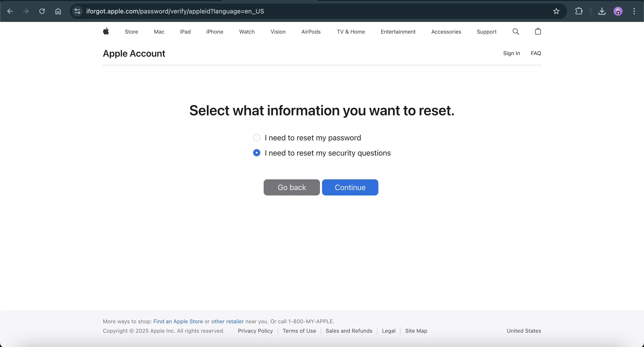The width and height of the screenshot is (644, 347).
Task: Change region via United States link
Action: tap(524, 331)
